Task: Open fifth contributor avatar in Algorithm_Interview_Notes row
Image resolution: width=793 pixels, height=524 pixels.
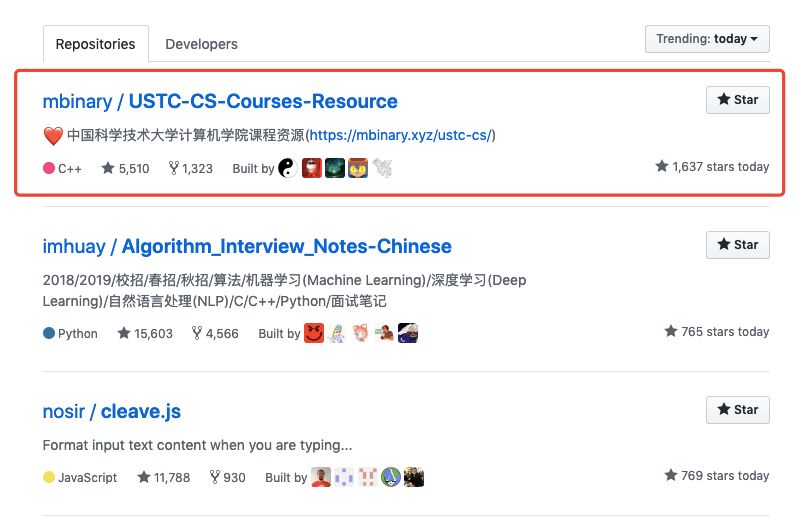Action: point(408,333)
